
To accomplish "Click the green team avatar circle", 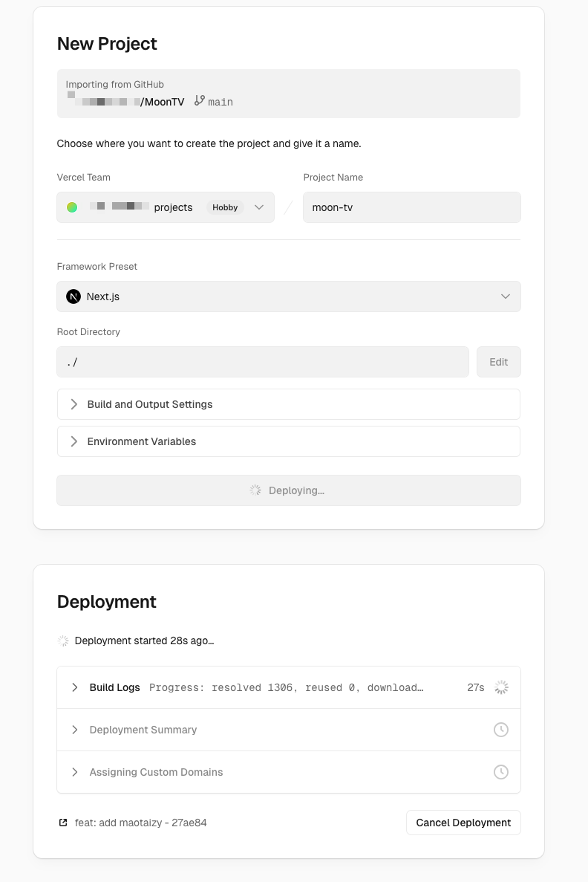I will 72,207.
